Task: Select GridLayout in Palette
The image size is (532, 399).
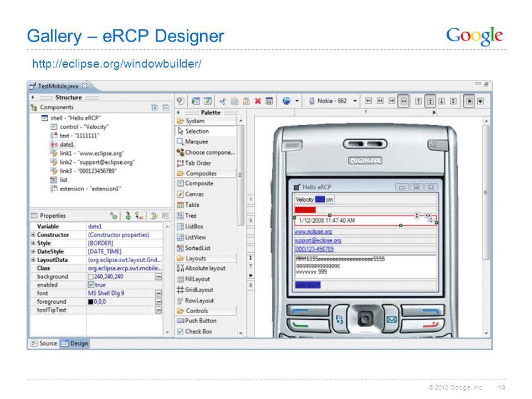Action: coord(195,290)
